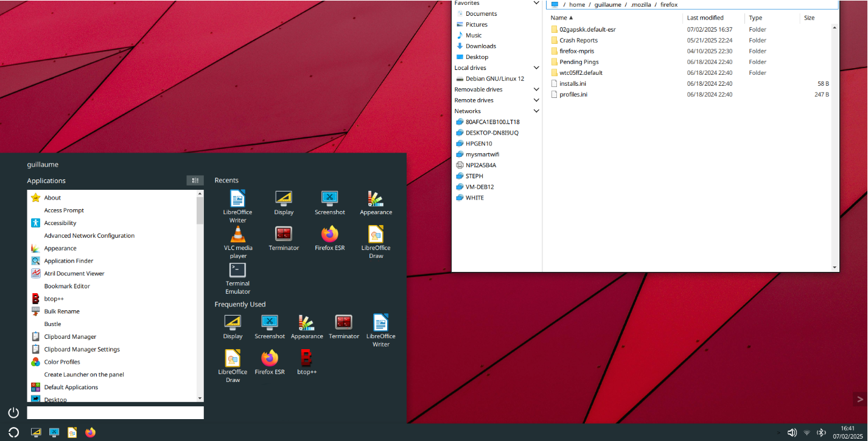Expand the Removable drives section
868x441 pixels.
point(536,89)
